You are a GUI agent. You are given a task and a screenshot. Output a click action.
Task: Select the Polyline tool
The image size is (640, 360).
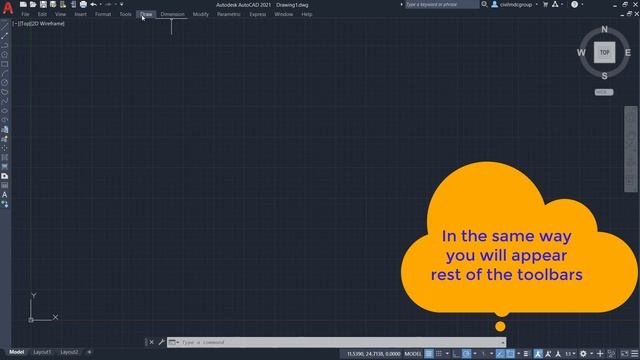(x=4, y=46)
